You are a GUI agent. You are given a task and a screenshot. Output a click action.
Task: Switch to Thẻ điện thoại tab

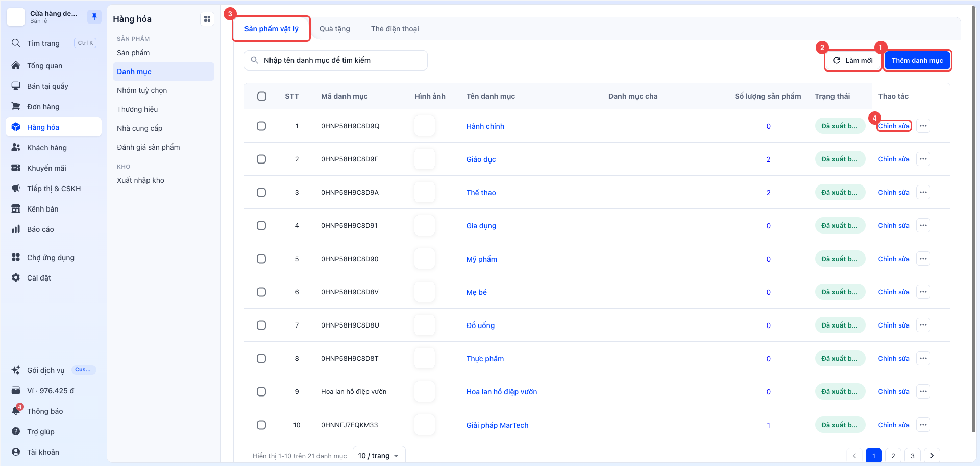(x=395, y=29)
